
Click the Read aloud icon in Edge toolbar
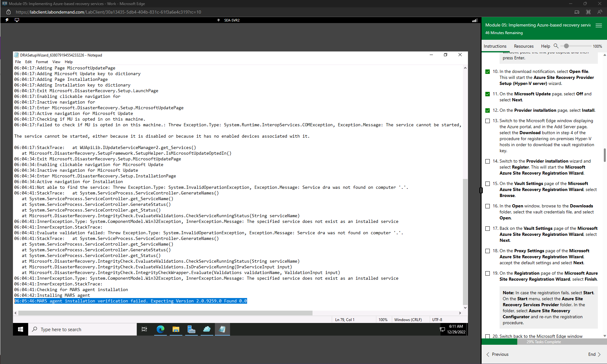click(x=600, y=12)
